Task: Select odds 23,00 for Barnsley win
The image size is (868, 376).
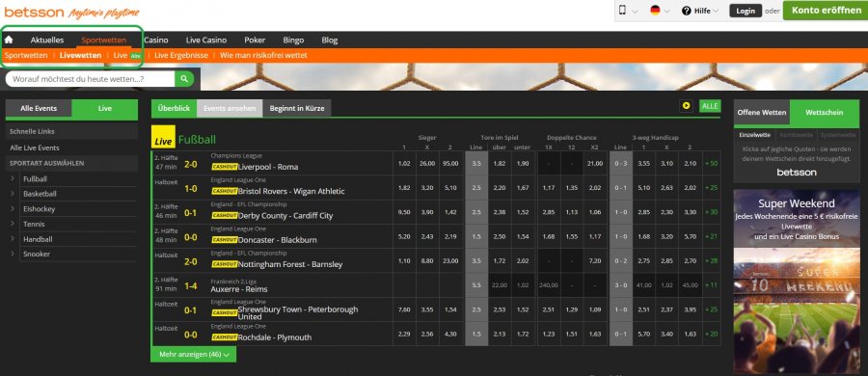Action: pyautogui.click(x=450, y=261)
